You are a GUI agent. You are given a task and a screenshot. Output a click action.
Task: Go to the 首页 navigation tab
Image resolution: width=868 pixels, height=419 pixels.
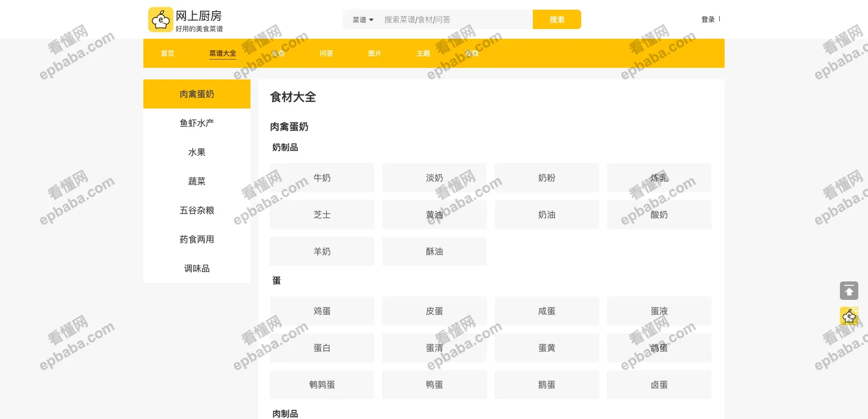[x=168, y=53]
